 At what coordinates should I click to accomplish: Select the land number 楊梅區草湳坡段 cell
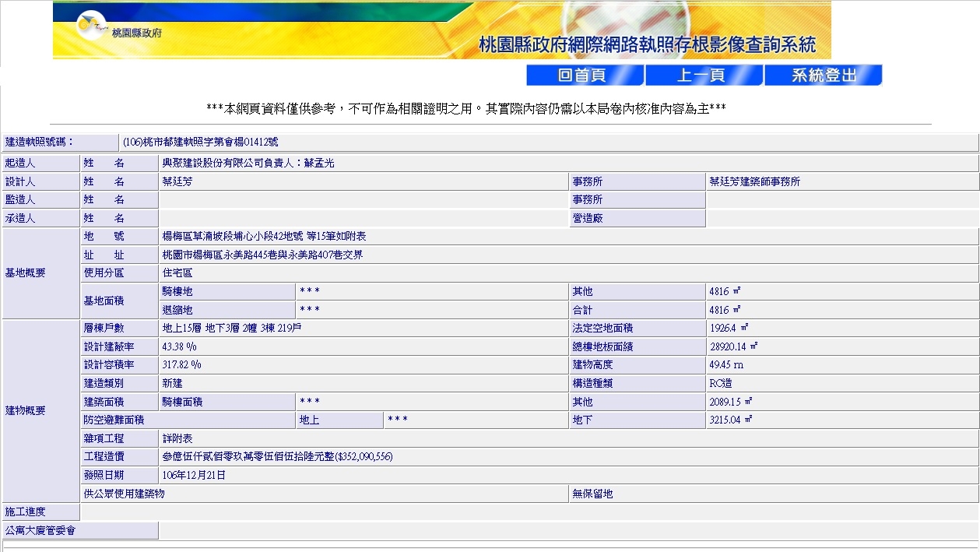point(568,237)
